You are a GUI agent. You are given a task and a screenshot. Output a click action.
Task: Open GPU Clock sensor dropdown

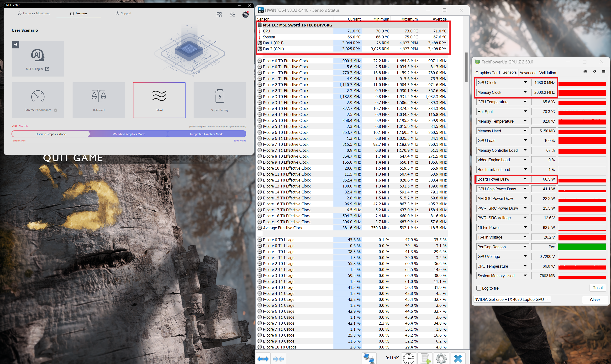tap(525, 83)
